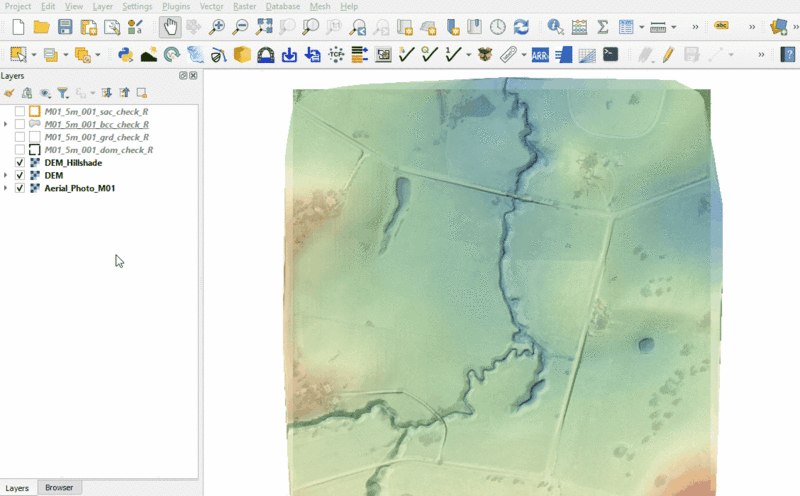Image resolution: width=800 pixels, height=496 pixels.
Task: Open the layer filter legend dropdown
Action: 62,93
